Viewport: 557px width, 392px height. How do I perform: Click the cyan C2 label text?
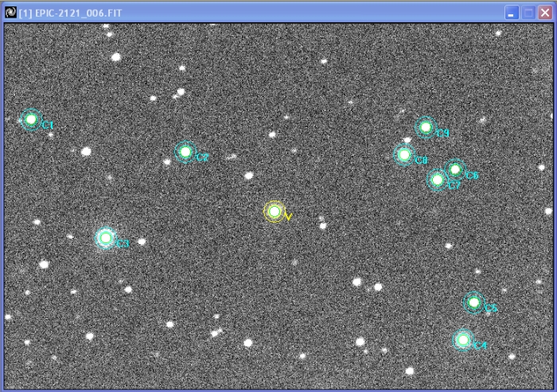202,158
